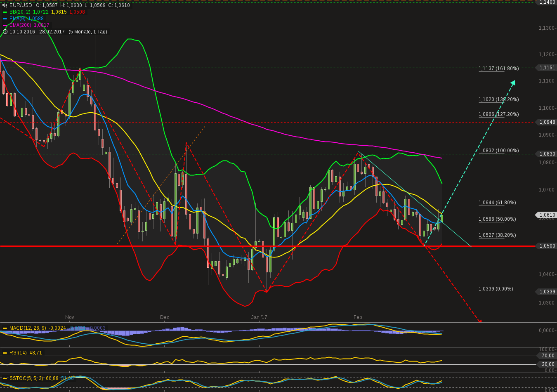Click the 1,0500 support level price tag
This screenshot has height=392, width=557.
tap(547, 246)
